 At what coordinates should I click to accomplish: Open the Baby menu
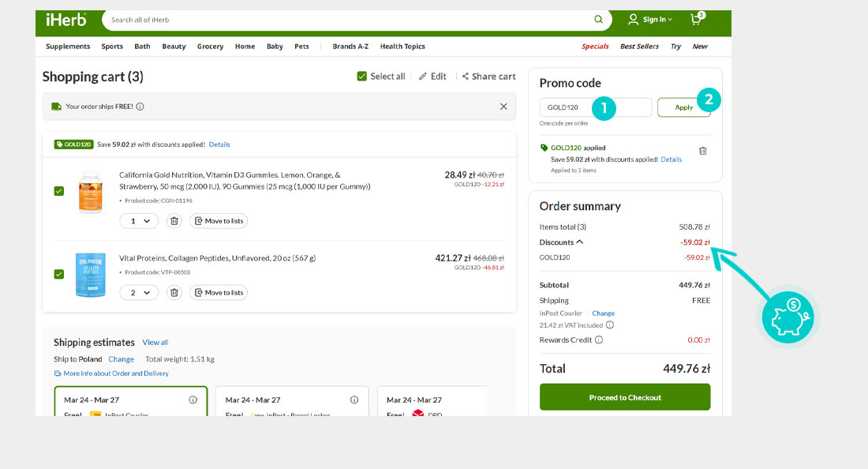point(275,47)
